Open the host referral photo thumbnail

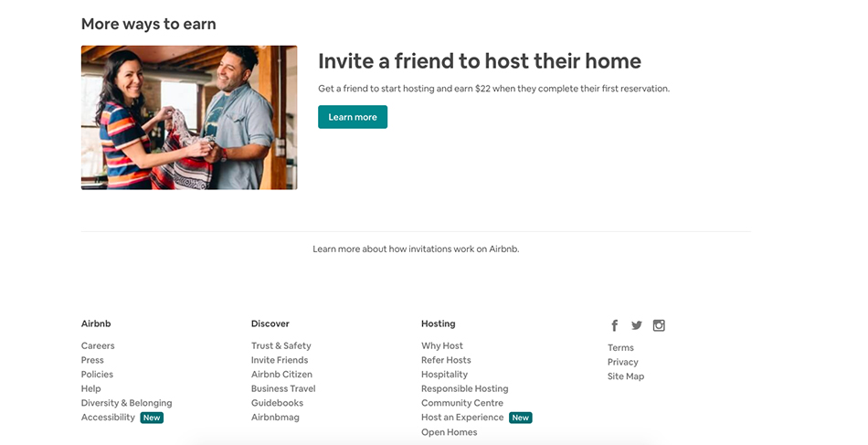tap(189, 117)
